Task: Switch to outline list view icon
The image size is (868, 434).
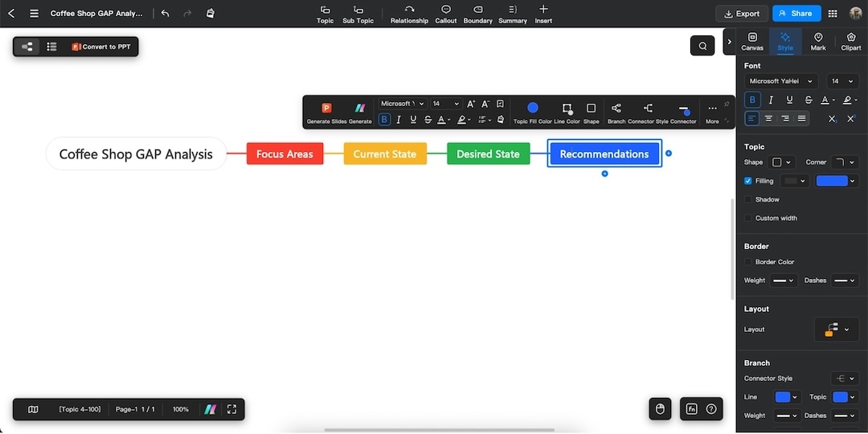Action: coord(51,47)
